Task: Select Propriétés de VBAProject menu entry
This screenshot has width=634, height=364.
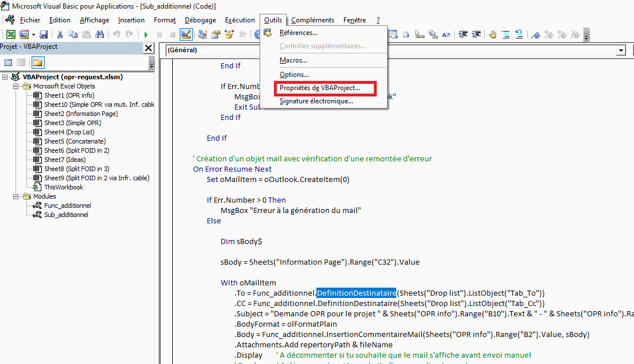Action: coord(319,88)
